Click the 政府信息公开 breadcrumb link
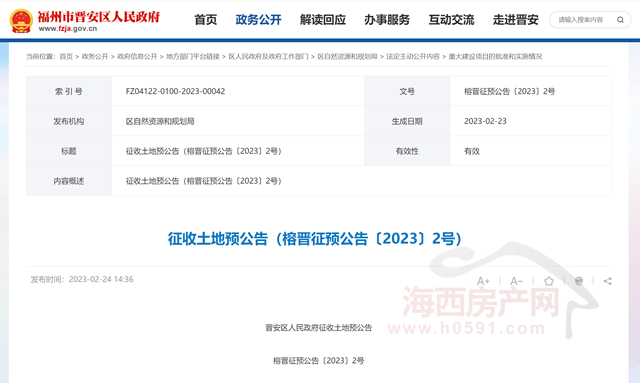Viewport: 640px width, 383px height. pos(137,56)
